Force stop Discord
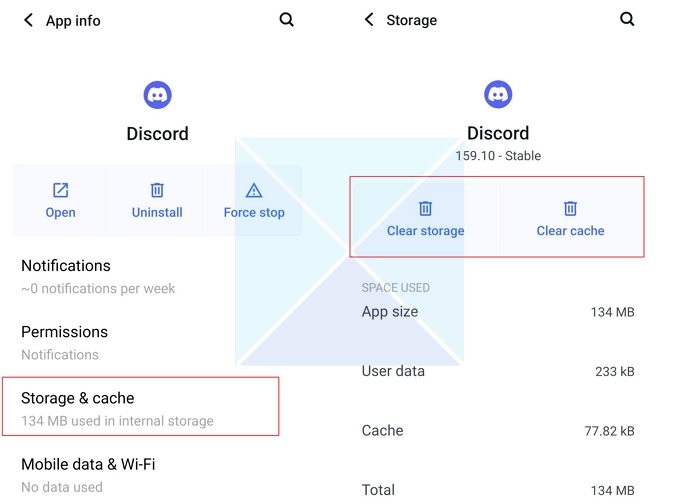Image resolution: width=700 pixels, height=504 pixels. pos(254,200)
